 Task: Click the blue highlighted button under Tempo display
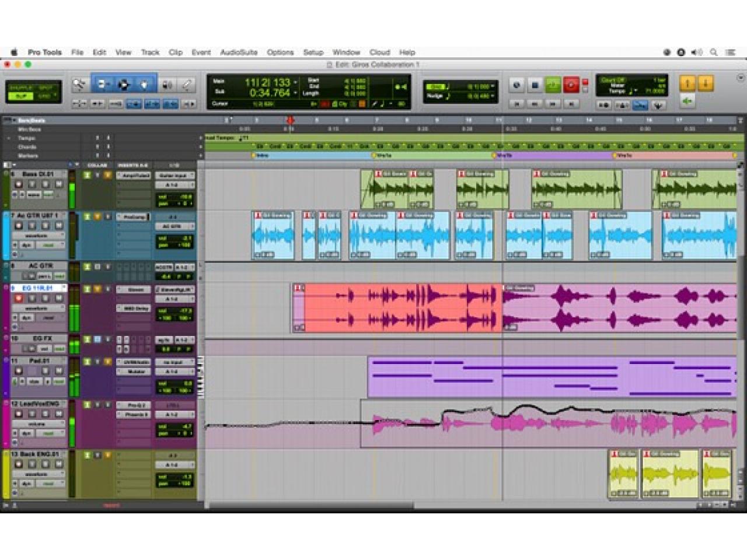coord(640,105)
